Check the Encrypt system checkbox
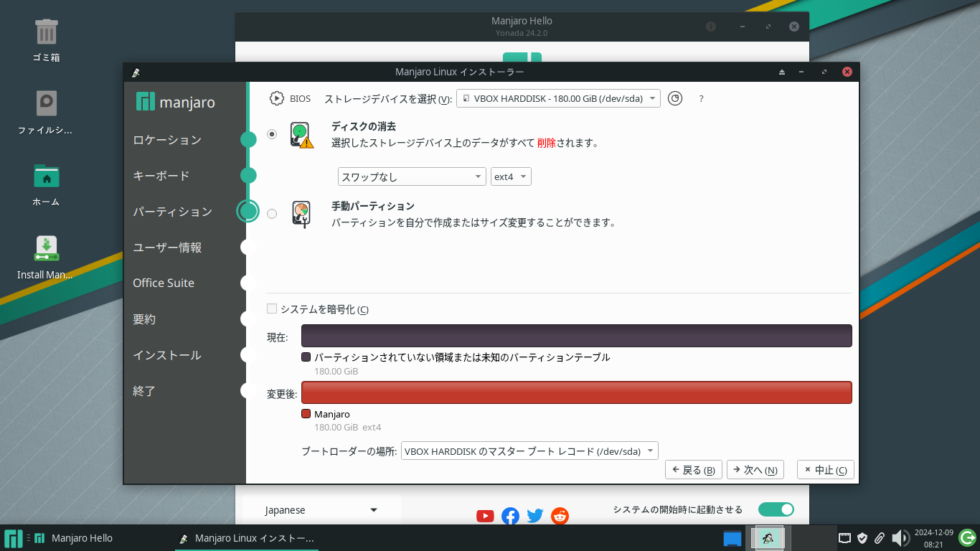 [272, 309]
